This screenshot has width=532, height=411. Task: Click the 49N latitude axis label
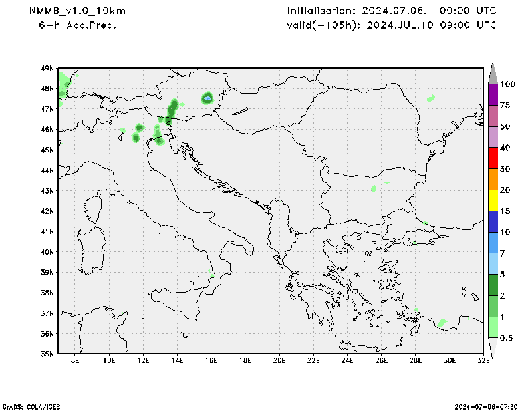pos(47,68)
